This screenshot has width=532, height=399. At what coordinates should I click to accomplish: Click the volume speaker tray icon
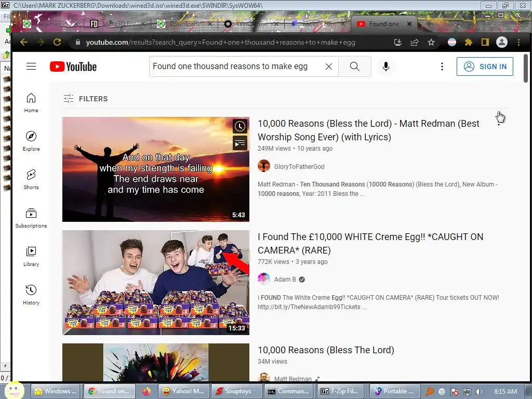point(479,392)
